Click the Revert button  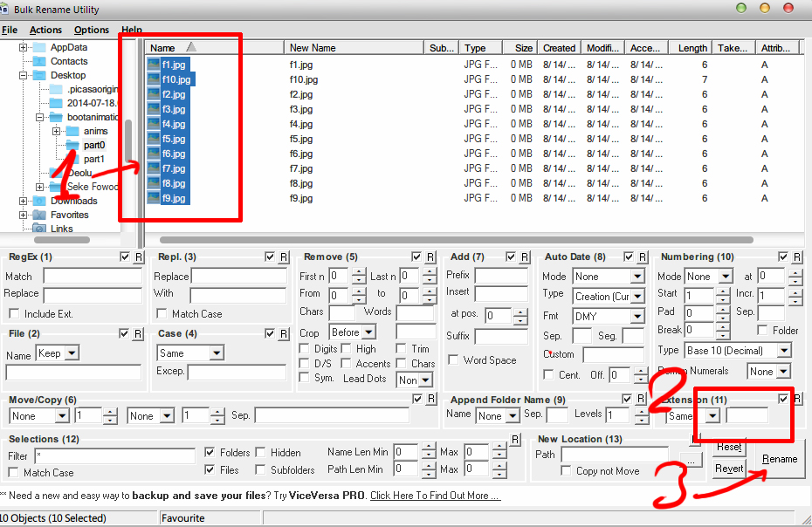tap(729, 469)
